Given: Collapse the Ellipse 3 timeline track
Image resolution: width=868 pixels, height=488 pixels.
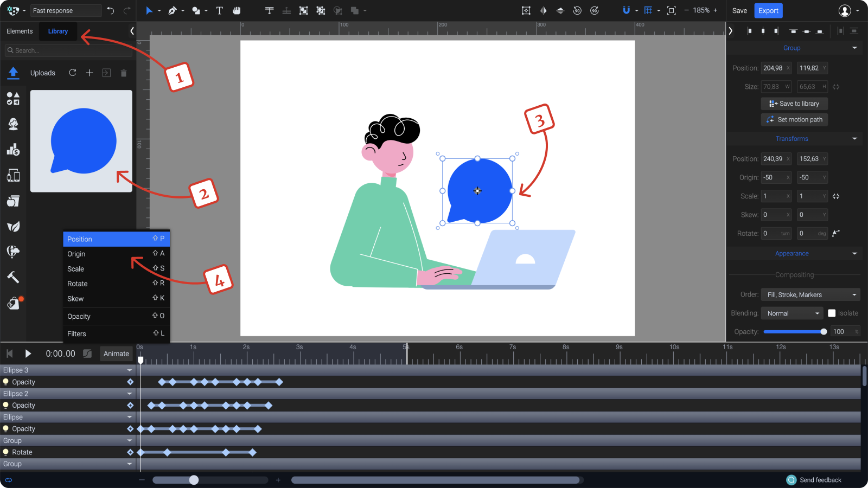Looking at the screenshot, I should (x=129, y=370).
